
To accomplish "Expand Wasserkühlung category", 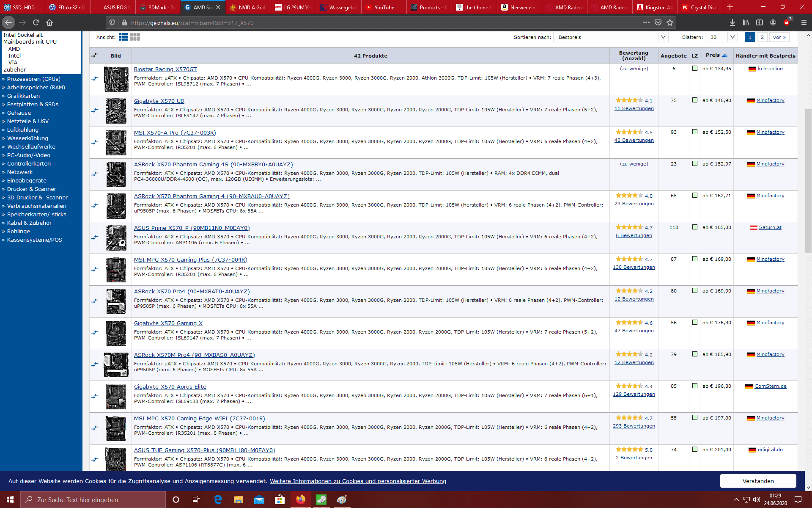I will [27, 138].
